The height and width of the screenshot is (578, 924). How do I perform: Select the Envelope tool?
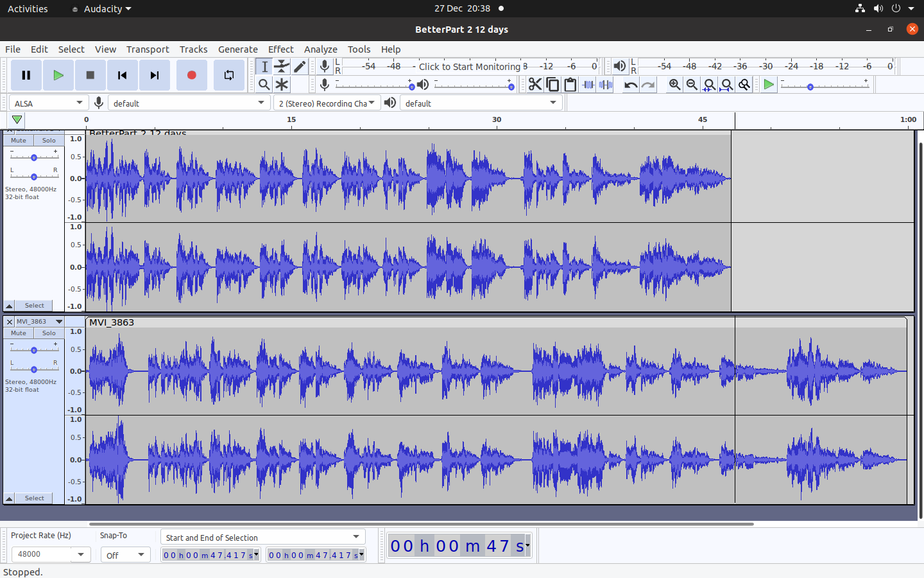tap(282, 67)
